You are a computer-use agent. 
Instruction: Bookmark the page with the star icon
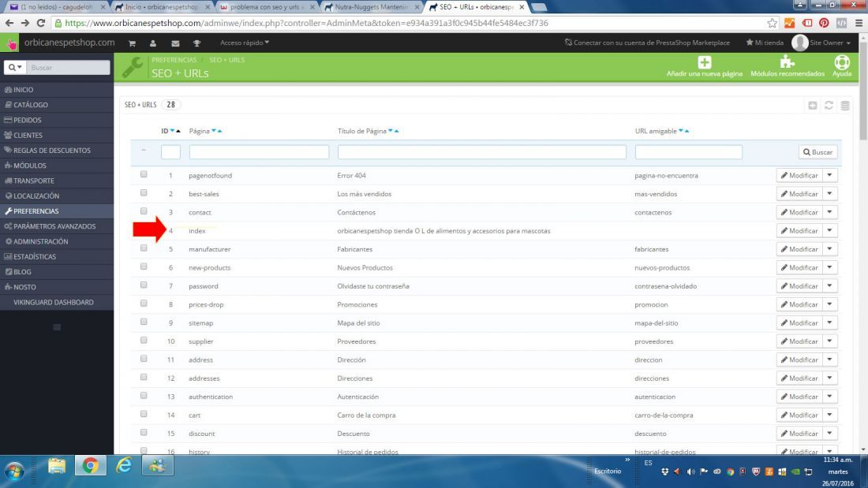773,23
